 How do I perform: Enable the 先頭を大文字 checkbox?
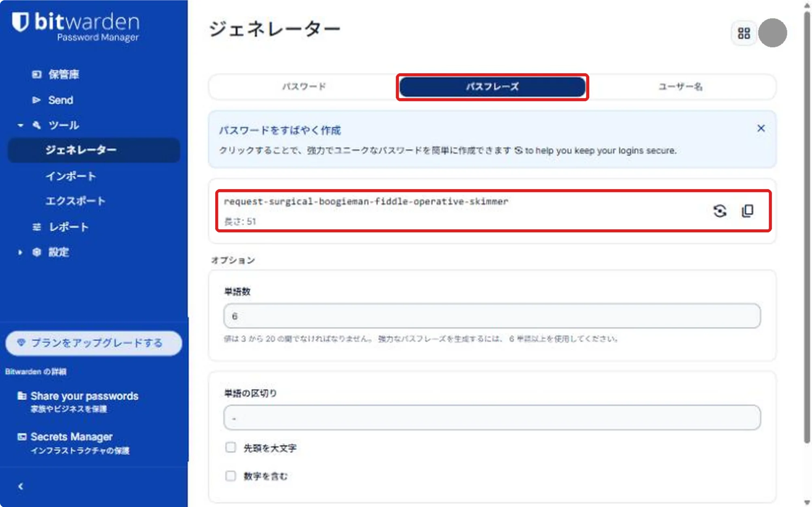[x=230, y=447]
